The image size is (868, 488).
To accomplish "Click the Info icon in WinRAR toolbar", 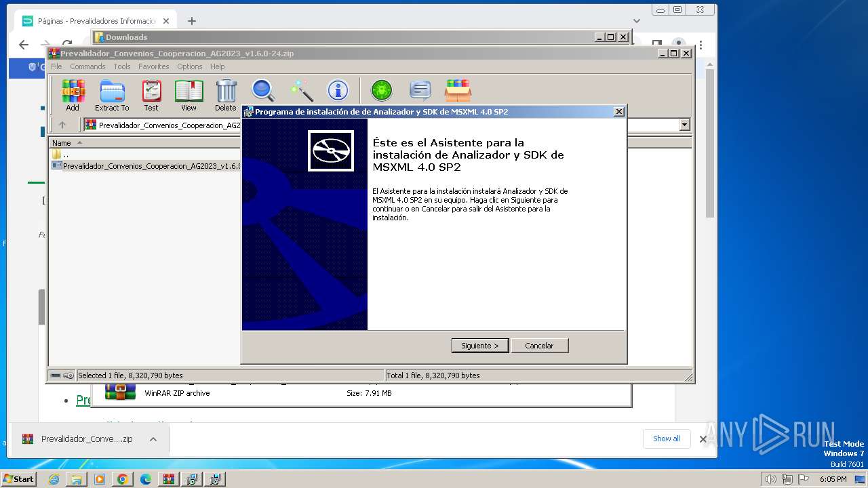I will click(338, 90).
